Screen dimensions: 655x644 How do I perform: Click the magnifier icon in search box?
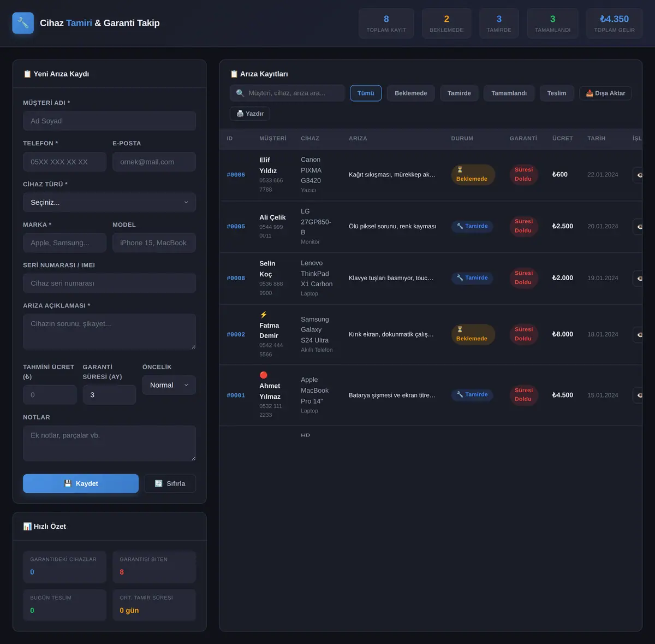(x=240, y=93)
